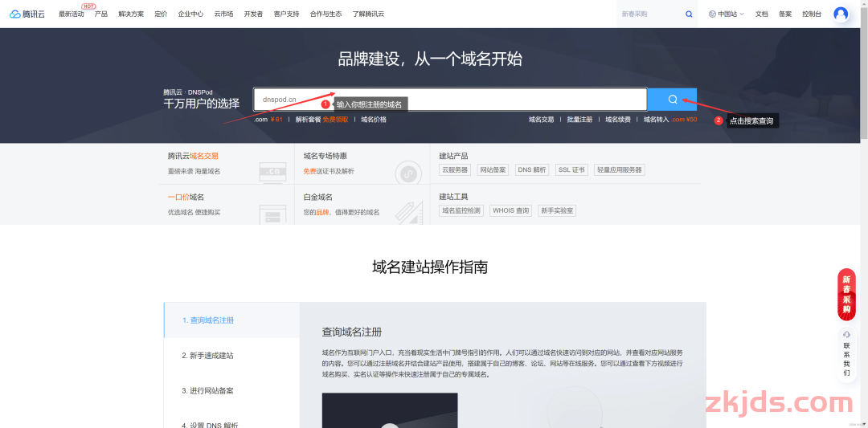Screen dimensions: 868x428
Task: Click the 网站备案 product tag
Action: click(x=493, y=169)
